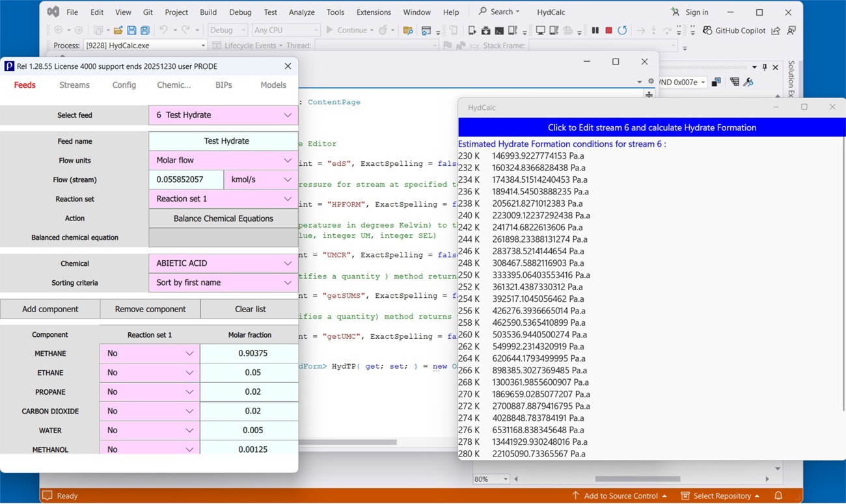Open the Debug menu
Viewport: 846px width, 504px height.
240,12
